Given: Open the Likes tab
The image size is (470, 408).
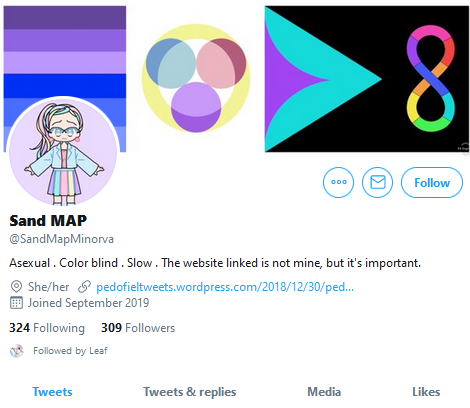Looking at the screenshot, I should point(426,392).
